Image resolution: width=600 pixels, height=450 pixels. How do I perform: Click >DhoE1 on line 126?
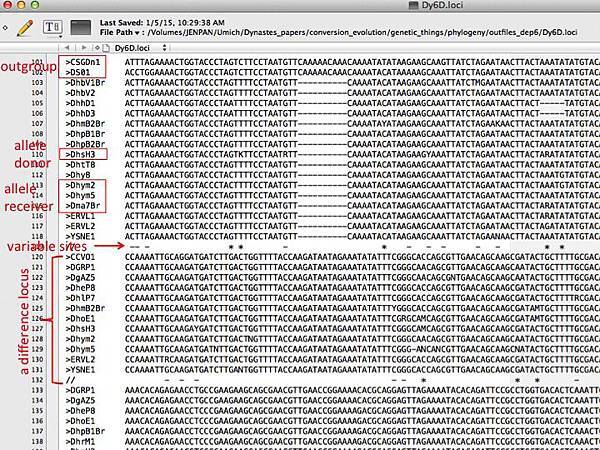[x=80, y=319]
